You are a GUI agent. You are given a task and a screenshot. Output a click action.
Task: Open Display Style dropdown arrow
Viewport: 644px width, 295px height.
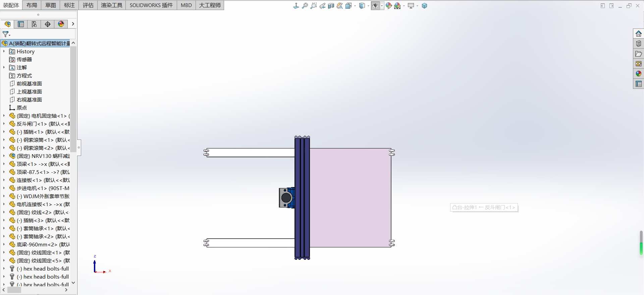(x=368, y=6)
